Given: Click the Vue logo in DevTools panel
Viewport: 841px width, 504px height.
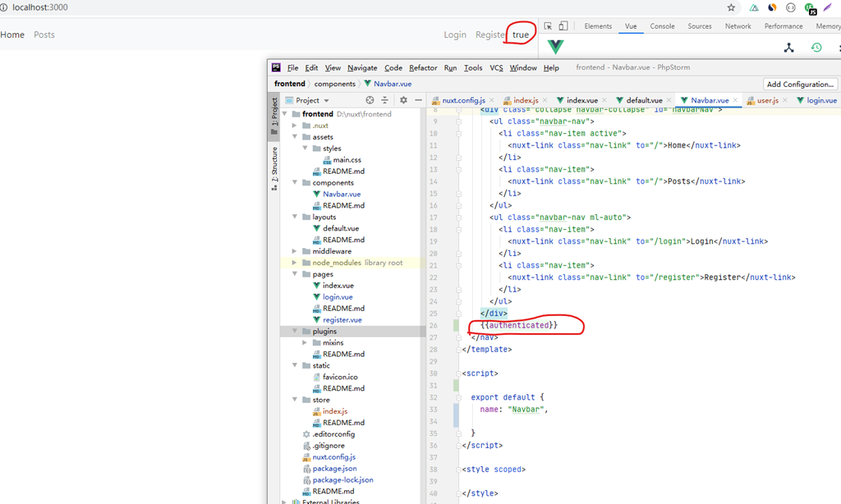Looking at the screenshot, I should pos(556,47).
